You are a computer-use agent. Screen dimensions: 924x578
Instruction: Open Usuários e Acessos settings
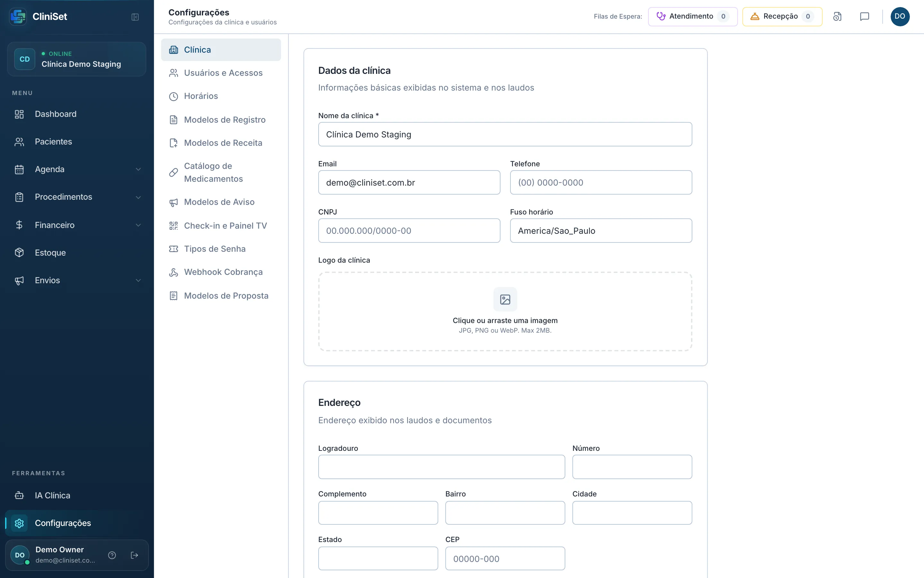(221, 73)
